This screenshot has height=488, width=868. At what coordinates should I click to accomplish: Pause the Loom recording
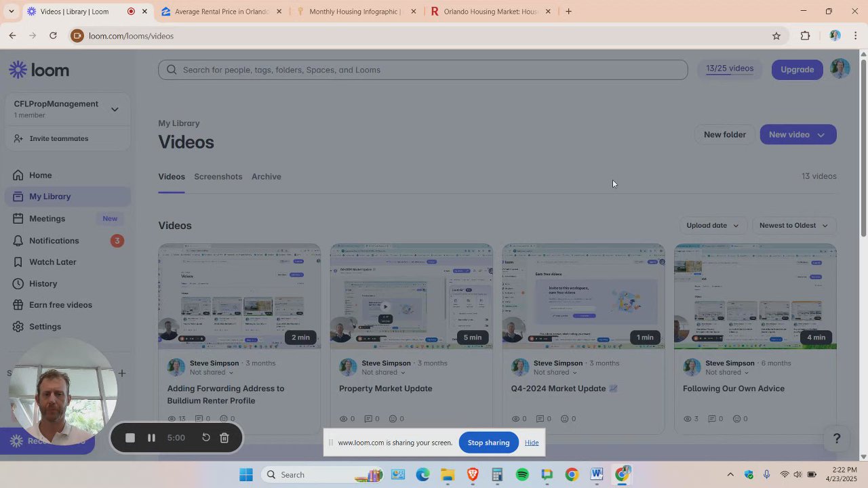pyautogui.click(x=151, y=438)
